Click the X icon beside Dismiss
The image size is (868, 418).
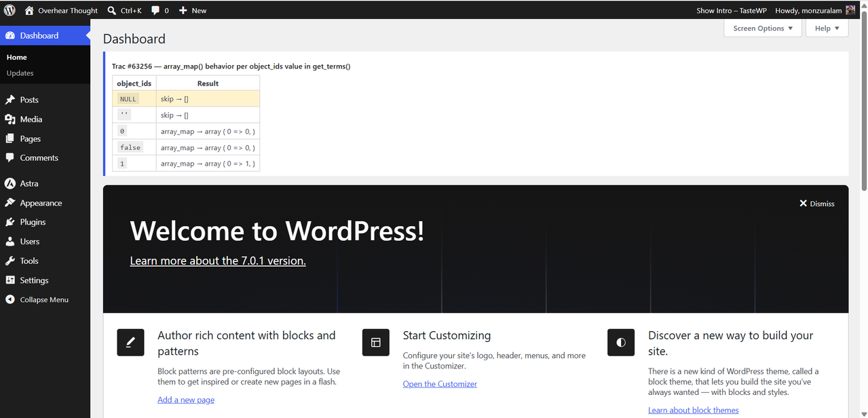pos(803,204)
